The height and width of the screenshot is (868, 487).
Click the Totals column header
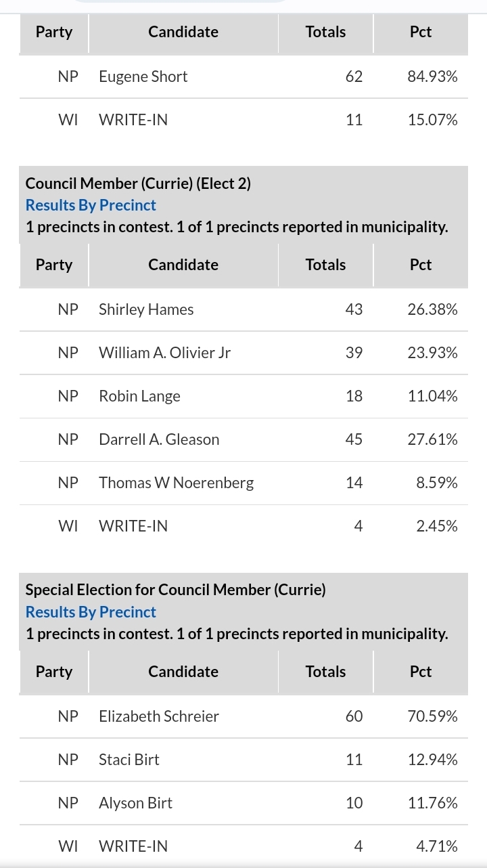click(325, 32)
